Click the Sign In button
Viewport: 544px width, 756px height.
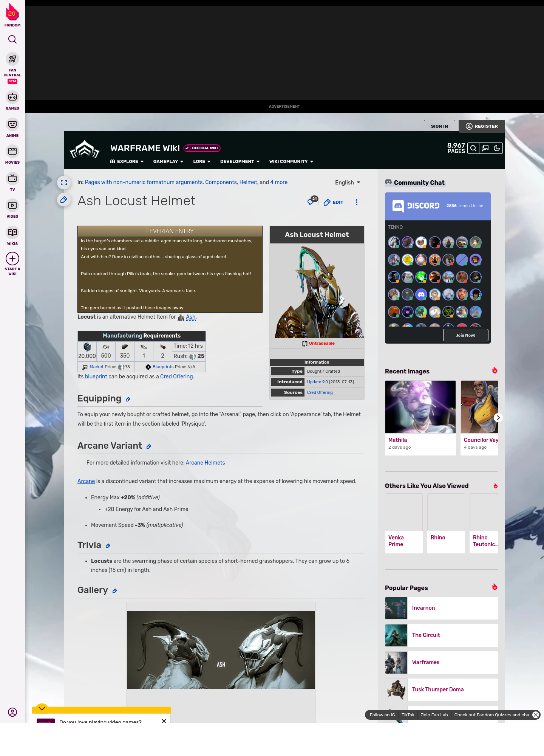(x=439, y=126)
